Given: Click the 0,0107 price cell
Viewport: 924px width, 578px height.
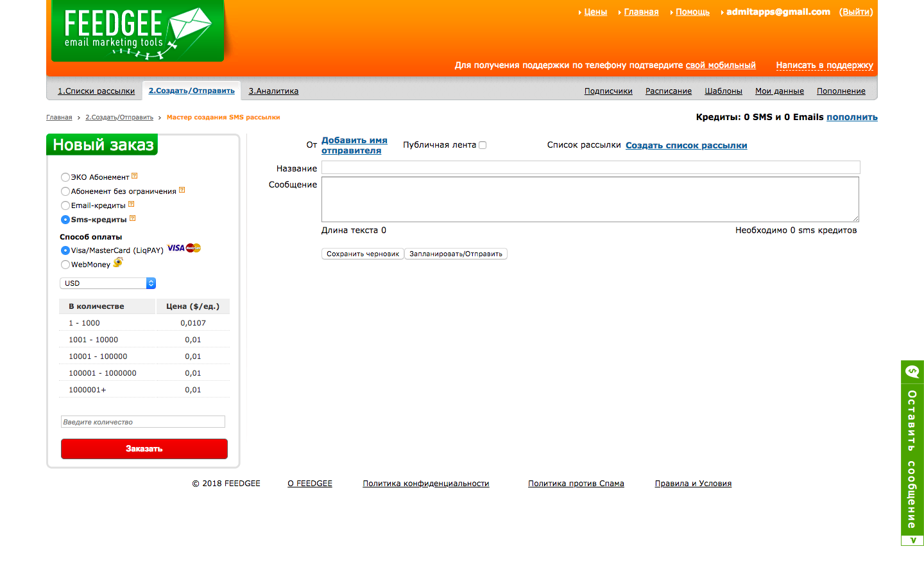Looking at the screenshot, I should click(x=193, y=323).
